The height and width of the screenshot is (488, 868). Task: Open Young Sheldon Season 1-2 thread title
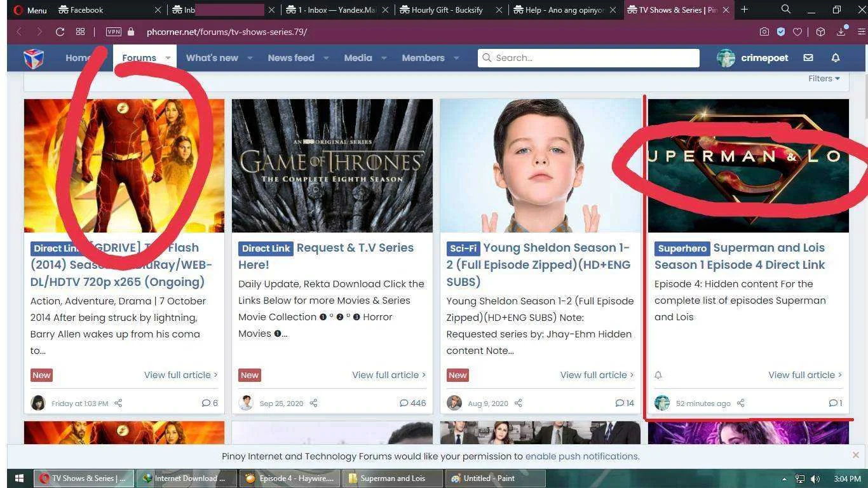[x=538, y=264]
